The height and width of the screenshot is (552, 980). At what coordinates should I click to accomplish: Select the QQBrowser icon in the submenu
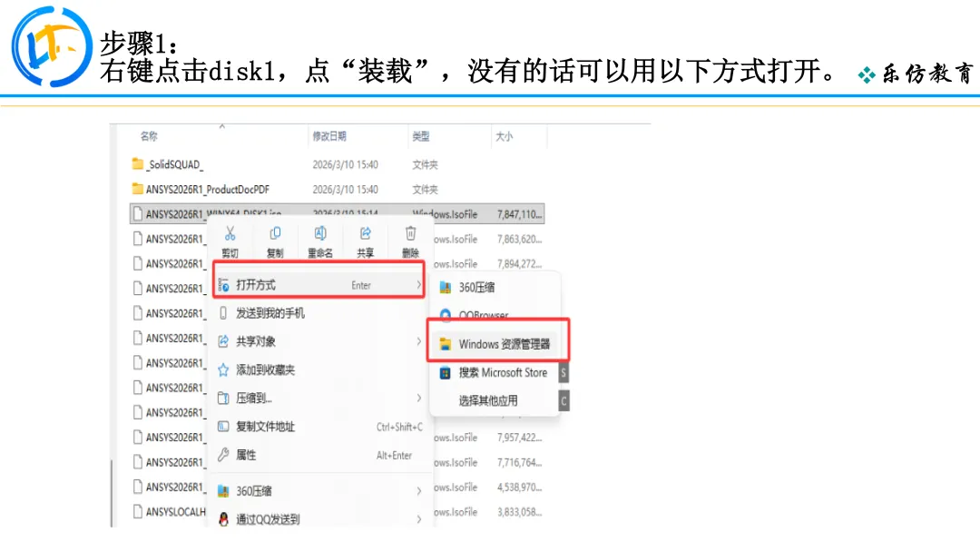pos(445,314)
